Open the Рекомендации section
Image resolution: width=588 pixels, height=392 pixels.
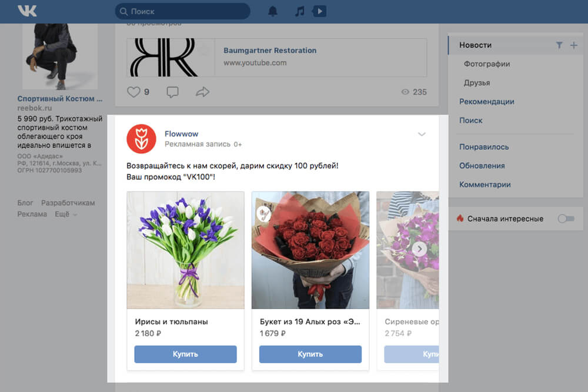pyautogui.click(x=487, y=102)
